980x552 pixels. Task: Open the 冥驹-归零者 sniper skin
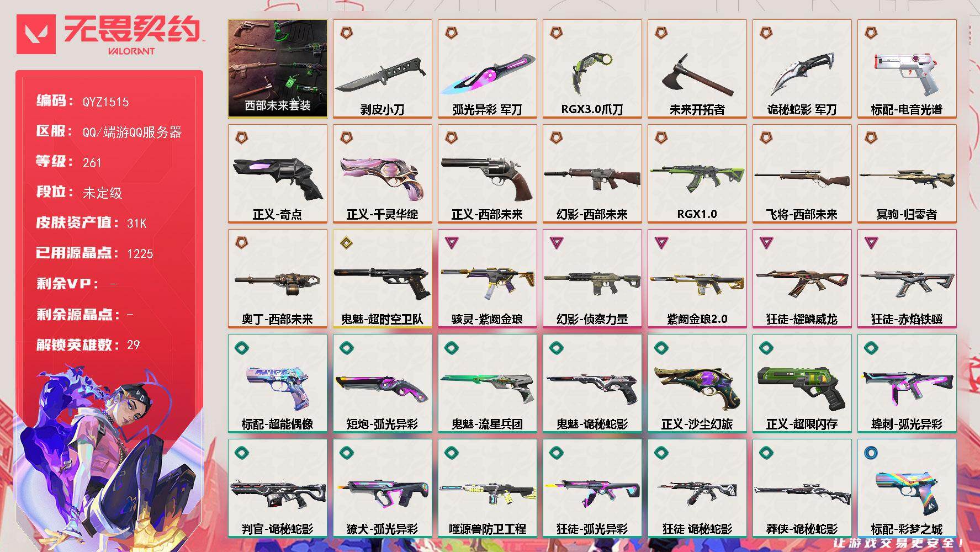[x=907, y=174]
